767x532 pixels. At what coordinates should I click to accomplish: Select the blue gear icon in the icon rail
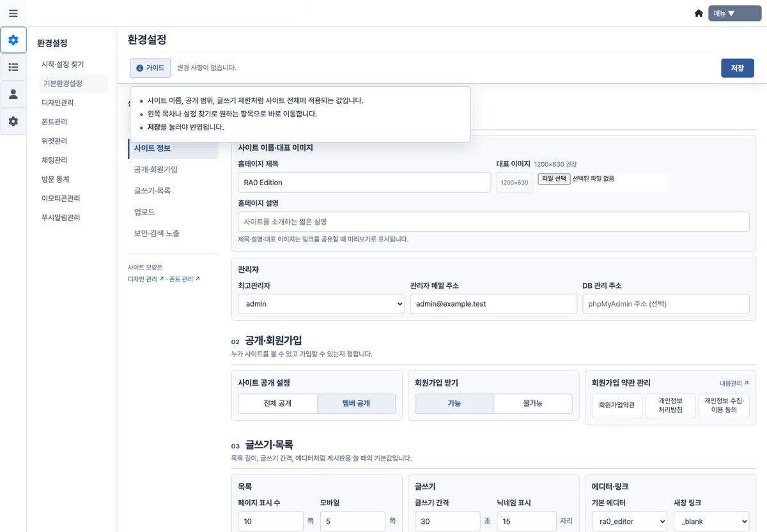13,40
